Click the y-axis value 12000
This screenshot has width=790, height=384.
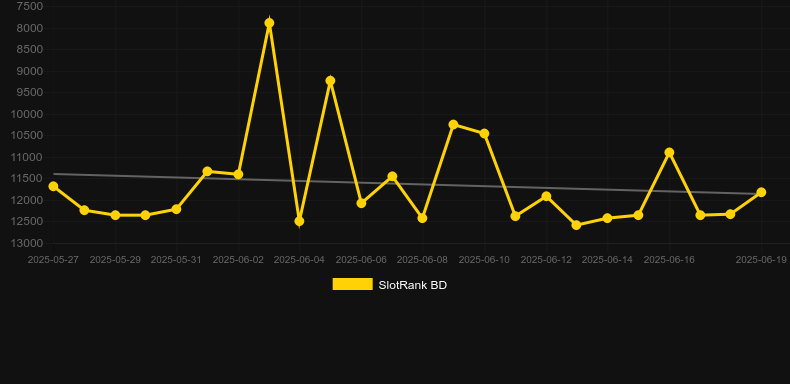(x=27, y=201)
